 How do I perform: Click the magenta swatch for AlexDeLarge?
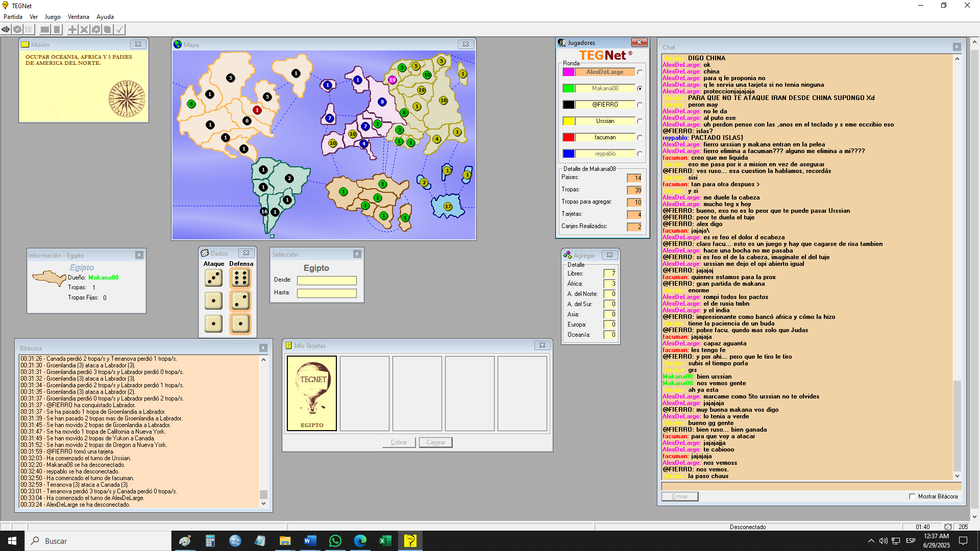(x=569, y=72)
